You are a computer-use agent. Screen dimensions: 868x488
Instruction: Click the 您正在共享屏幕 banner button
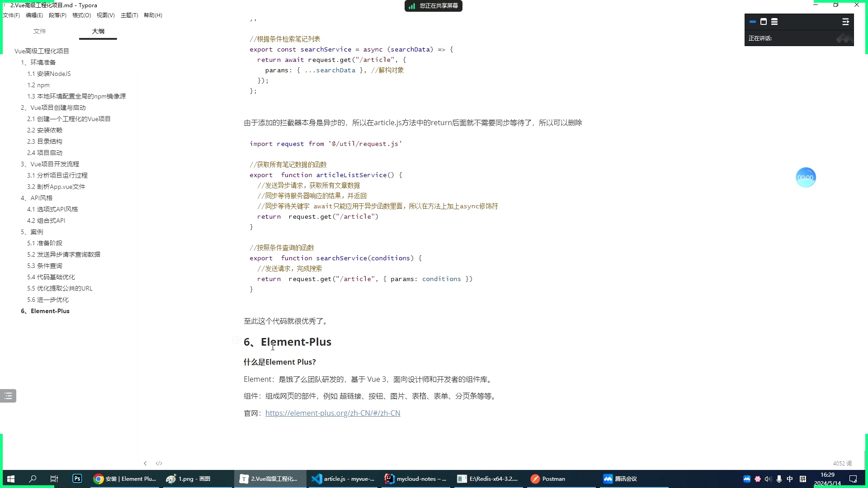[433, 6]
